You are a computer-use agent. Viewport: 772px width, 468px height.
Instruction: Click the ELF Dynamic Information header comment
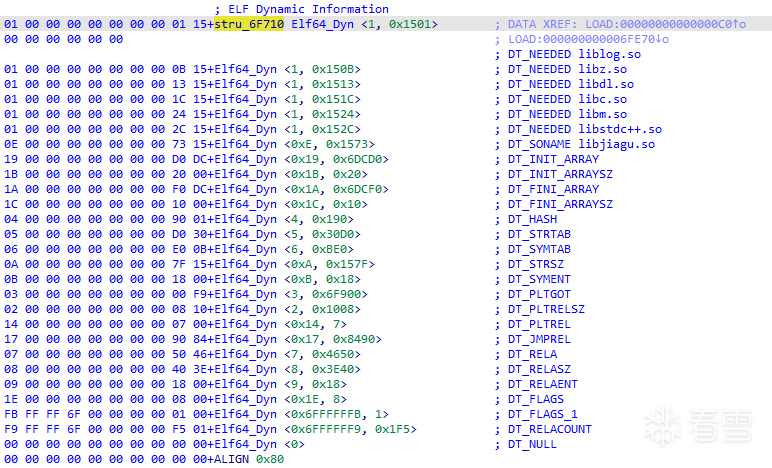[301, 9]
